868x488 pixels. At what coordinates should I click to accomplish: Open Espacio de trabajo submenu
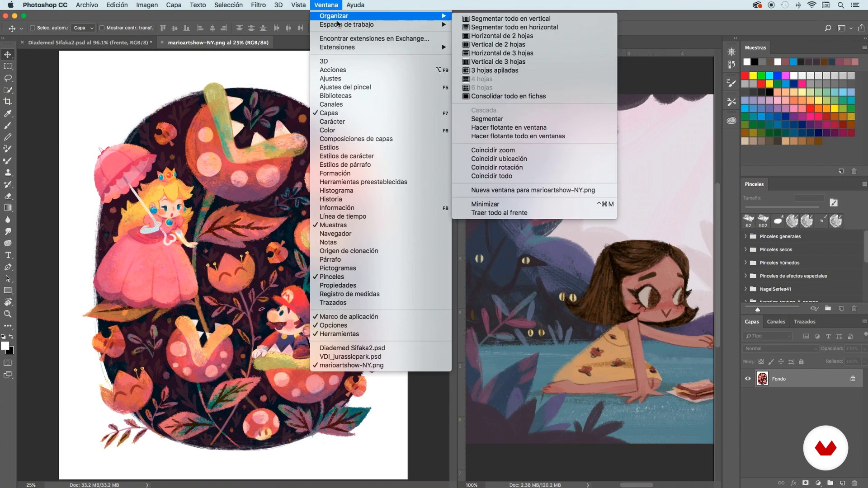[381, 24]
